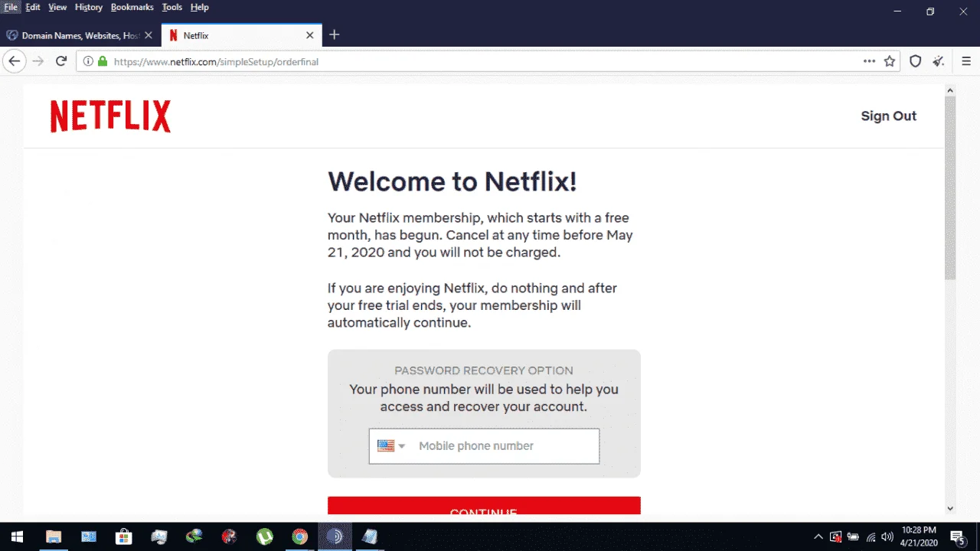Open the Bookmarks menu
This screenshot has height=551, width=980.
point(132,7)
